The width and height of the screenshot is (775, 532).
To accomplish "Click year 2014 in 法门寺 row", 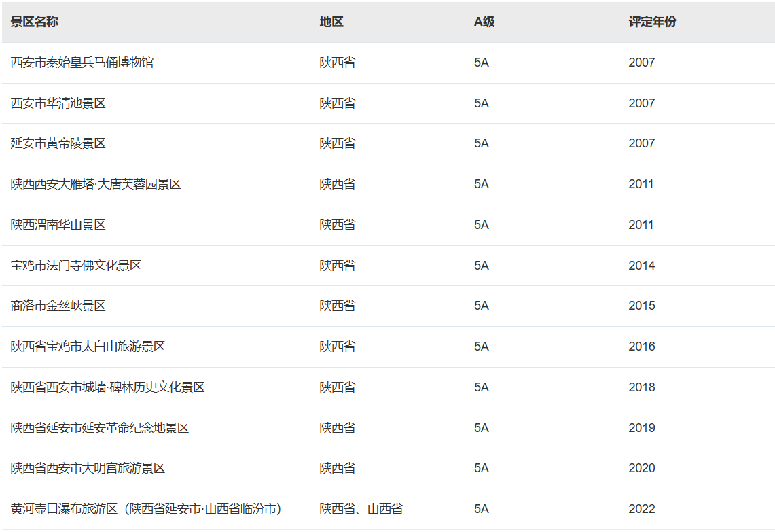I will click(642, 266).
